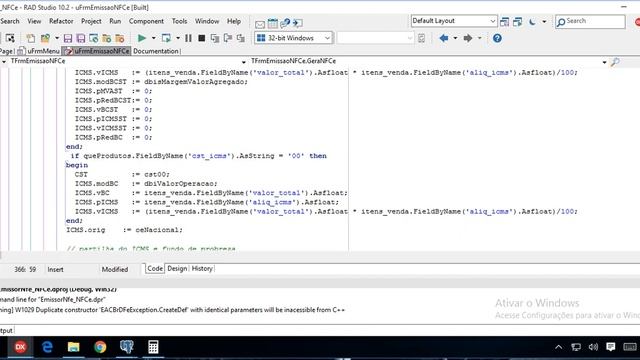Open the Refactor menu
Viewport: 640px width, 360px height.
(61, 21)
